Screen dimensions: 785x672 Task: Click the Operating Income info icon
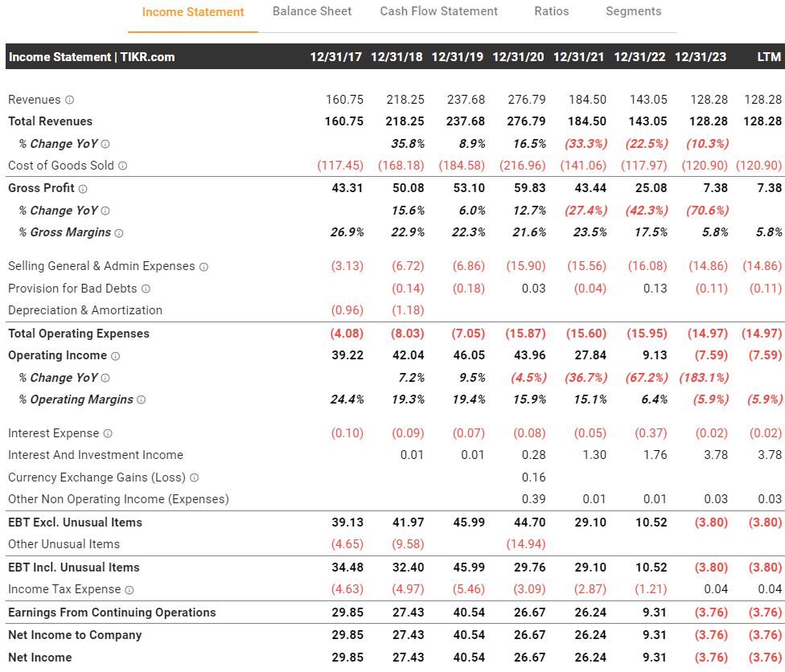115,356
